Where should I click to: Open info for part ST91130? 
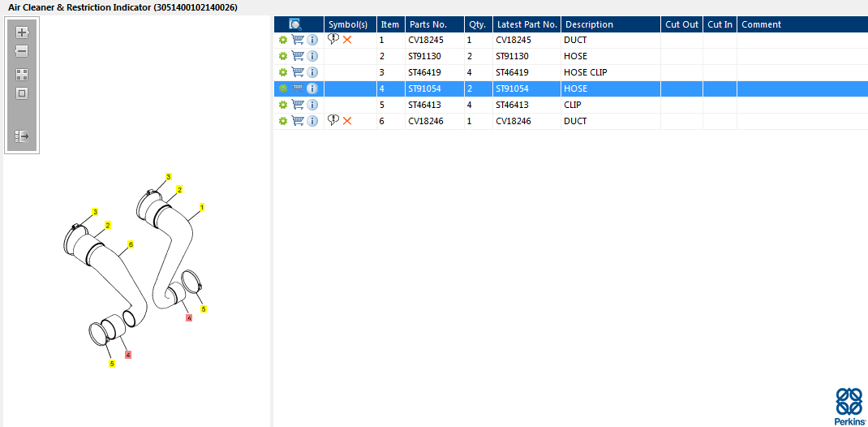click(312, 56)
